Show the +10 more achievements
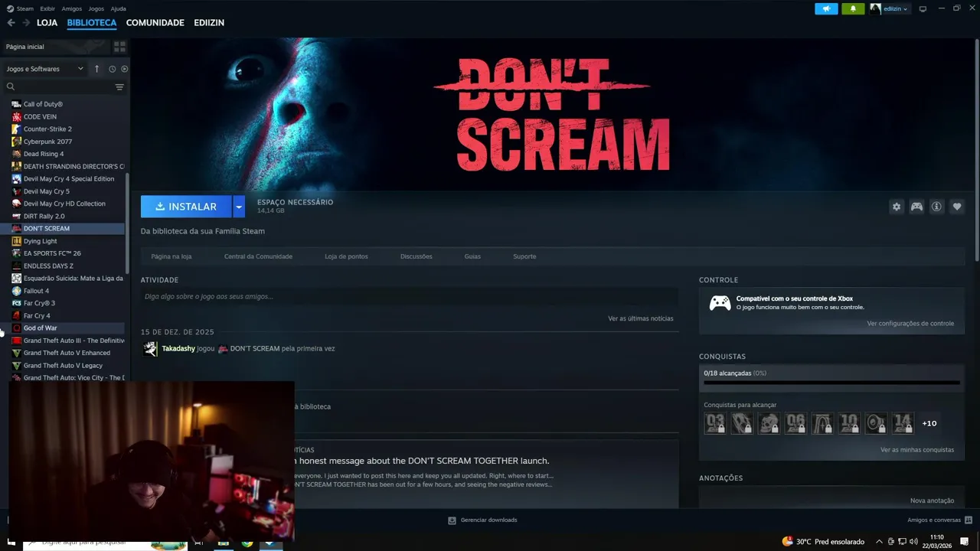 click(929, 423)
